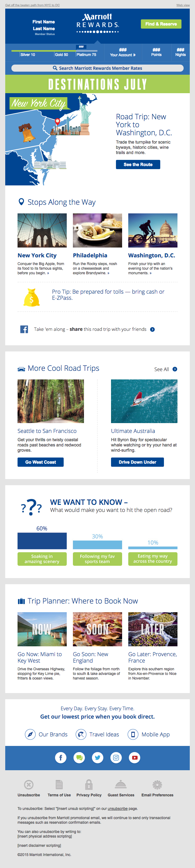Open the Your Account link in the header
Viewport: 195px width, 868px height.
pyautogui.click(x=123, y=55)
